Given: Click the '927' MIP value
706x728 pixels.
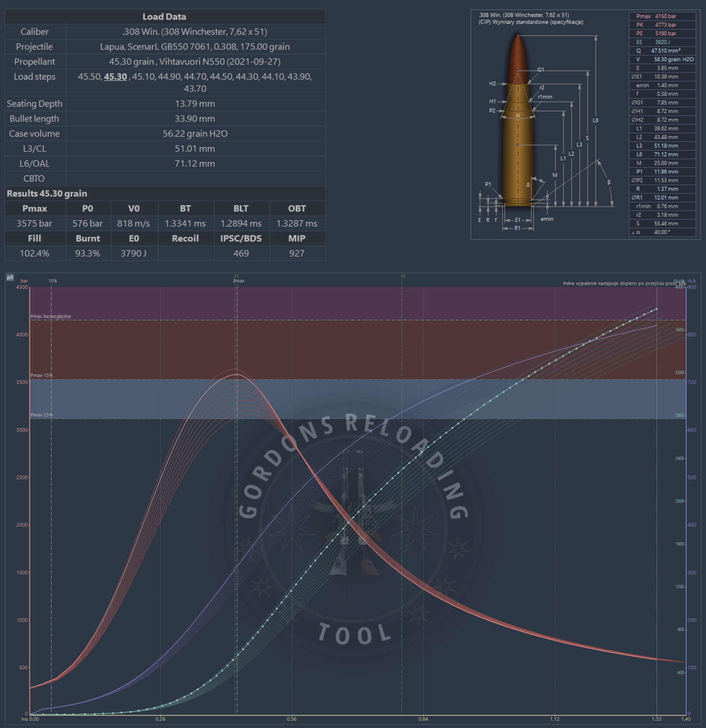Looking at the screenshot, I should (x=297, y=253).
